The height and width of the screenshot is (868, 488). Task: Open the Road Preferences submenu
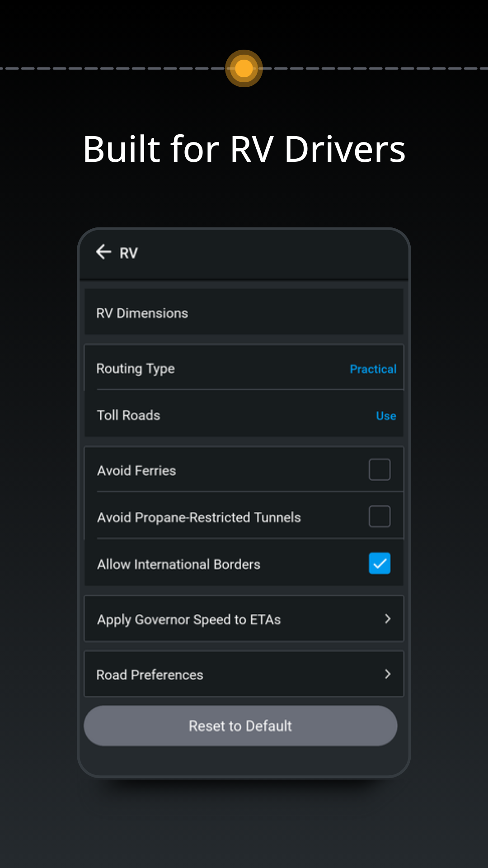(x=244, y=675)
